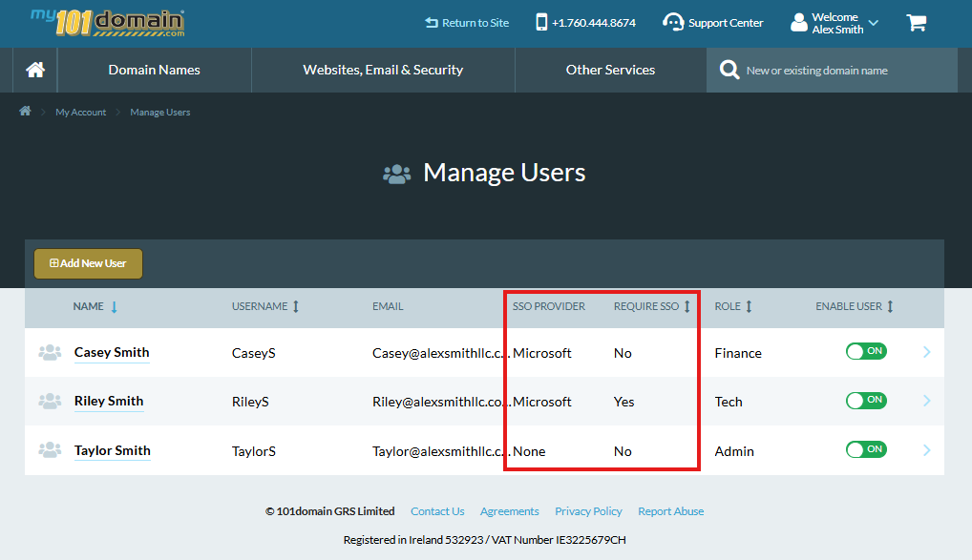The image size is (972, 560).
Task: Turn off Riley Smith's Enable User switch
Action: coord(865,400)
